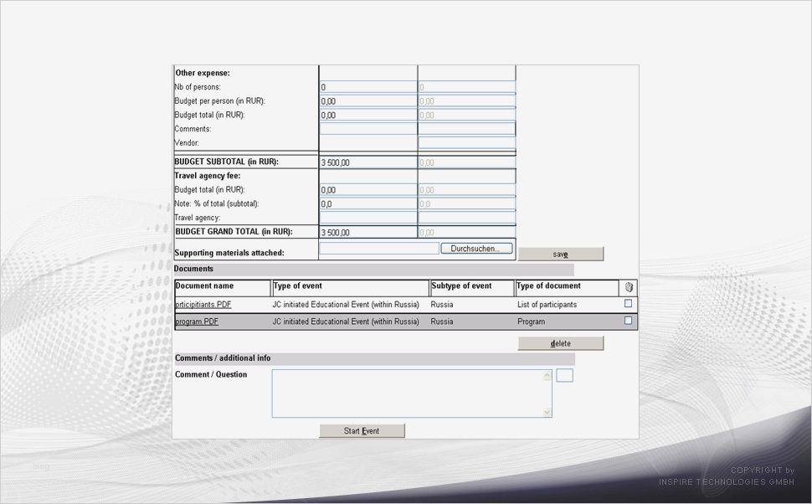The width and height of the screenshot is (812, 504).
Task: Click the Program document type cell
Action: point(531,321)
